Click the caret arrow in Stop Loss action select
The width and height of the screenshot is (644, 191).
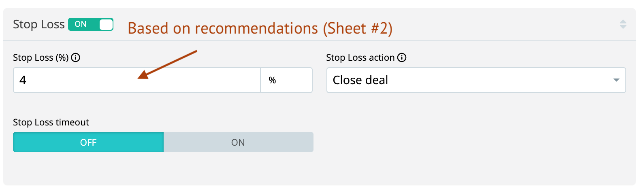[616, 80]
